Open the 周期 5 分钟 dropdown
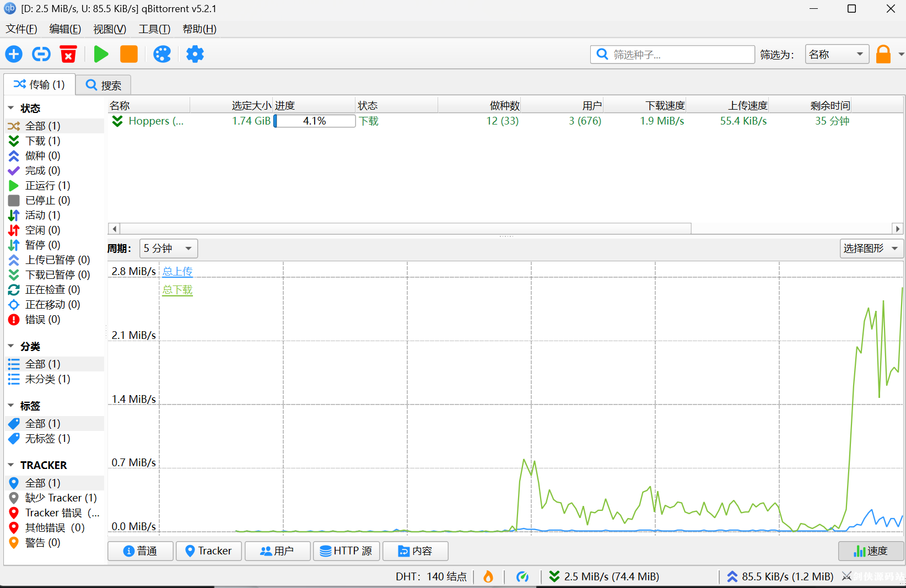 click(x=169, y=249)
